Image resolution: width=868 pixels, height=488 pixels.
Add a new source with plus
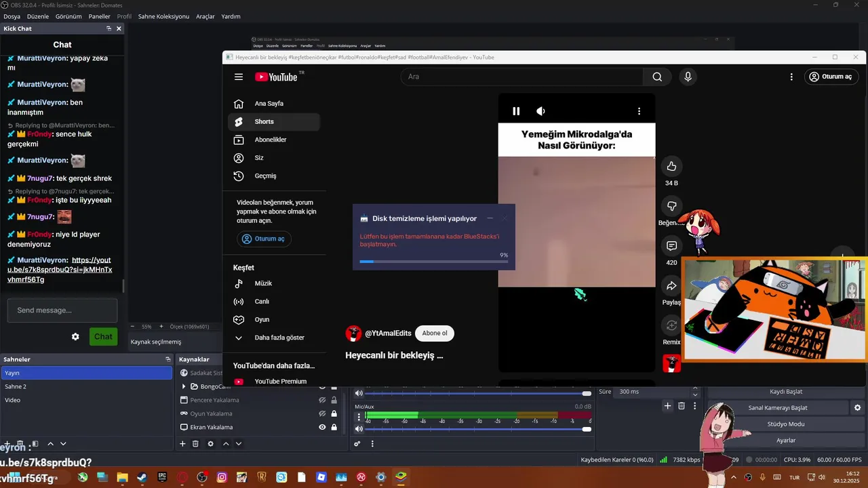coord(182,444)
